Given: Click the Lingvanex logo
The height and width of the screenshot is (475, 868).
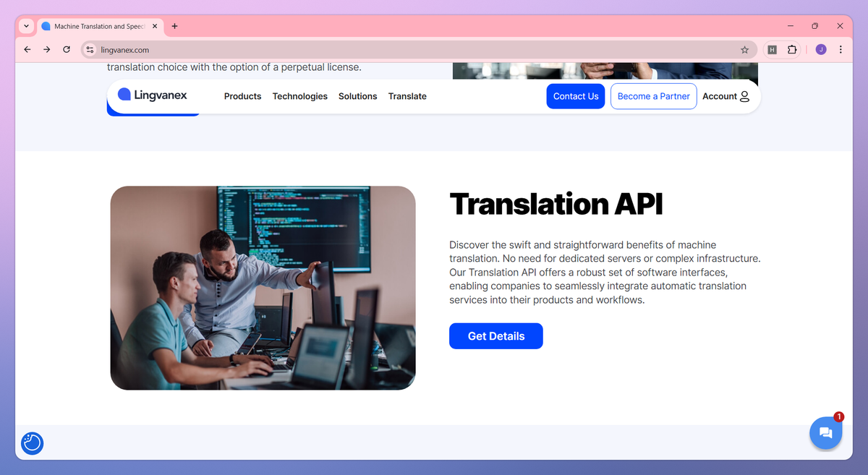Looking at the screenshot, I should 153,95.
